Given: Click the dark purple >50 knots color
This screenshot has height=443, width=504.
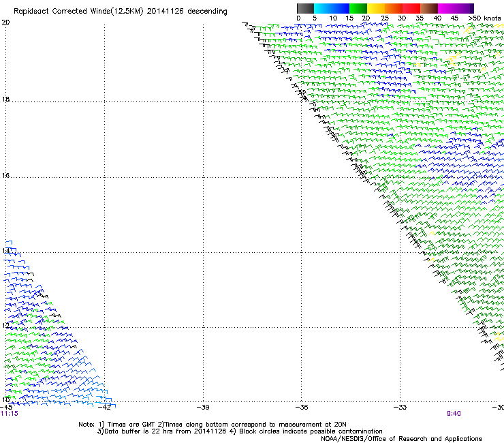Looking at the screenshot, I should [x=472, y=8].
